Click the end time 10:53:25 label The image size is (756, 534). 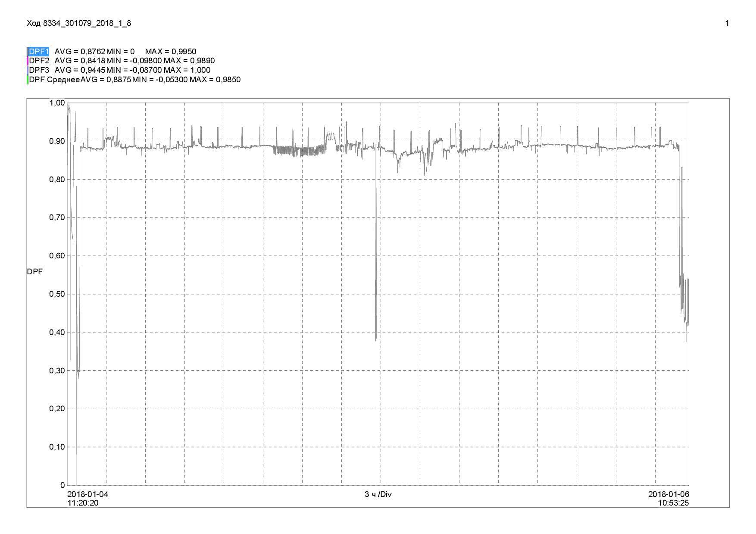(x=673, y=503)
